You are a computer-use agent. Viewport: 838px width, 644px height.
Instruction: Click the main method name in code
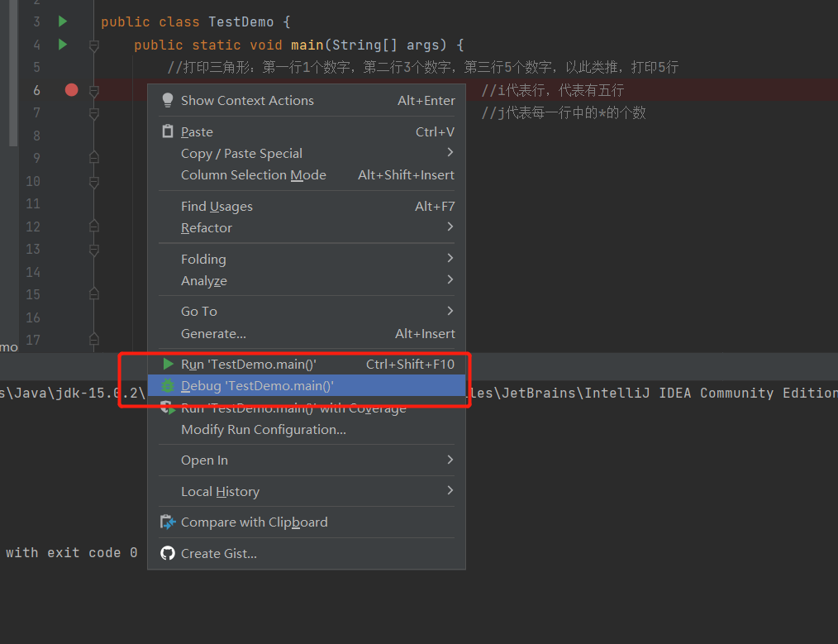click(x=307, y=45)
